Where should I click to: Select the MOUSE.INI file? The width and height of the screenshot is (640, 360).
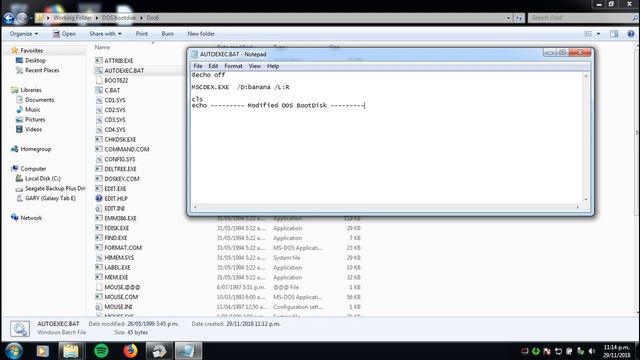[118, 307]
